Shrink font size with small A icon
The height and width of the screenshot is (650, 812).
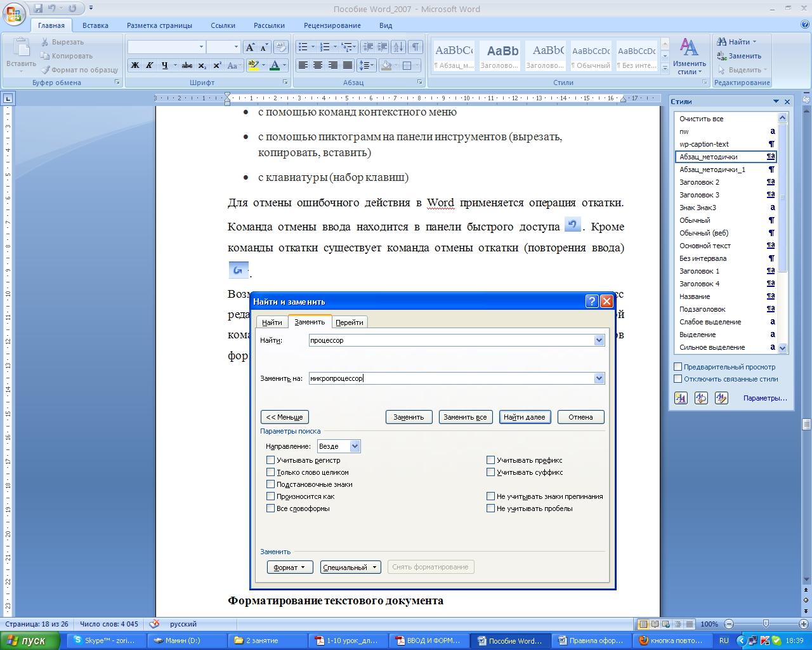tap(264, 47)
